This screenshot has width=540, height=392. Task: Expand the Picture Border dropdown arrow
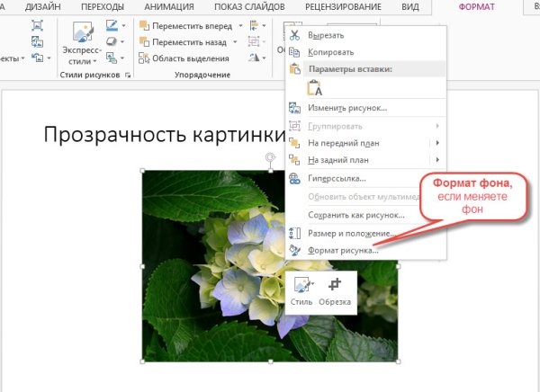123,25
